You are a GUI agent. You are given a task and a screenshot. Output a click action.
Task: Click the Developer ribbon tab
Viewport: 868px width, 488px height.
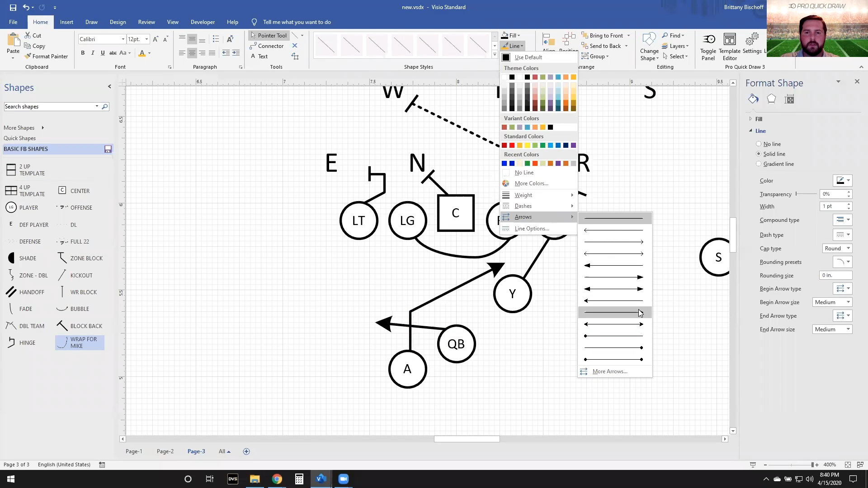(x=203, y=22)
